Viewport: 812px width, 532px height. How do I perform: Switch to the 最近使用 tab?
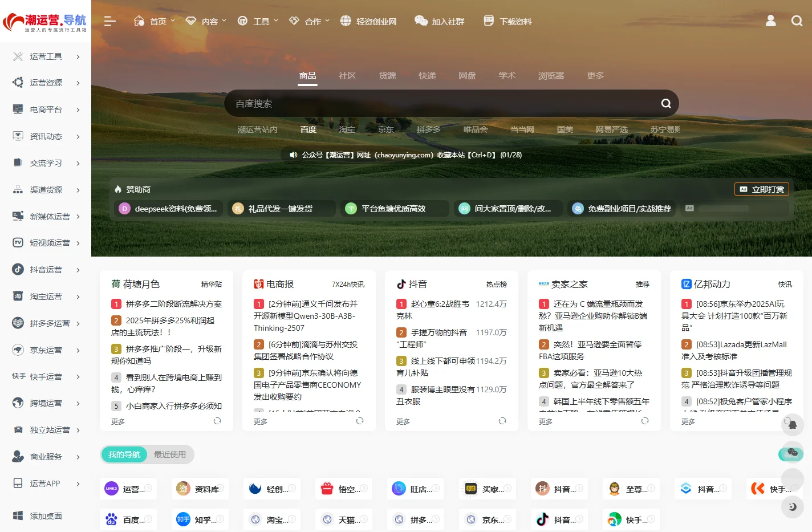click(170, 454)
